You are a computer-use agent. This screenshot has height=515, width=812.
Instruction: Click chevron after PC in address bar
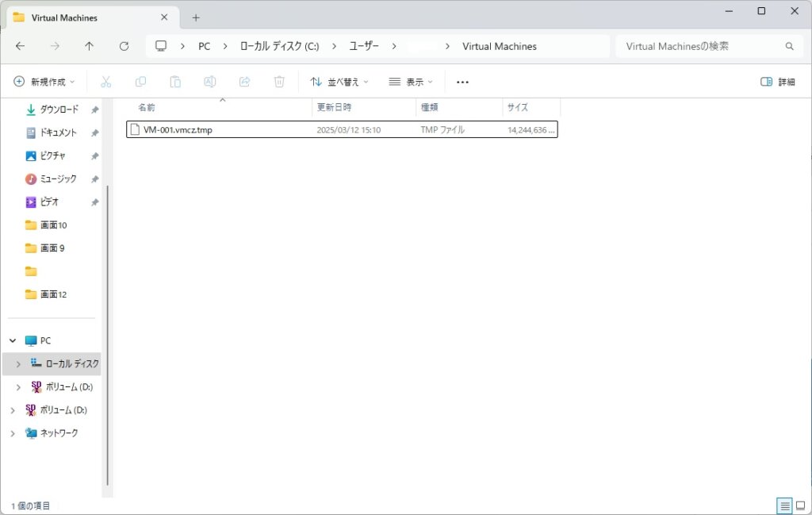(225, 46)
